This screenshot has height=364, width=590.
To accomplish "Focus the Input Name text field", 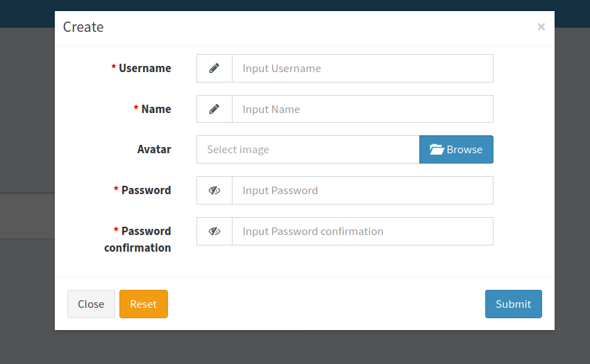I will point(362,110).
